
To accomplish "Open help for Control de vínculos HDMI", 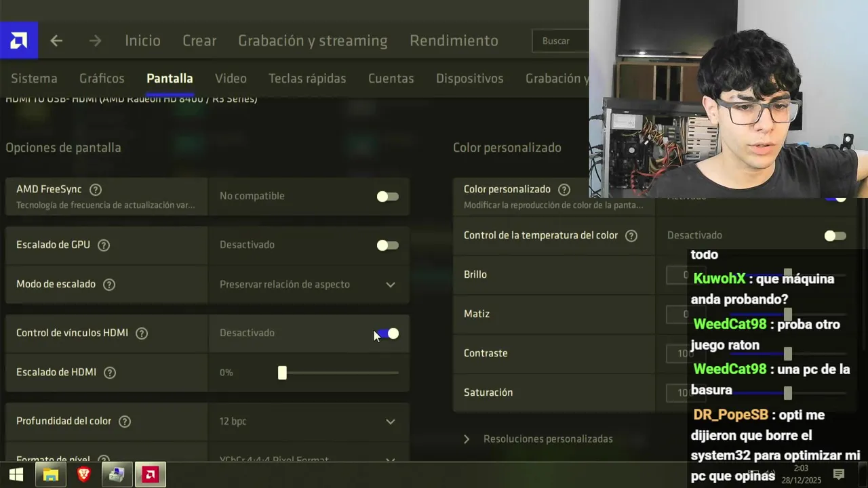I will coord(142,333).
